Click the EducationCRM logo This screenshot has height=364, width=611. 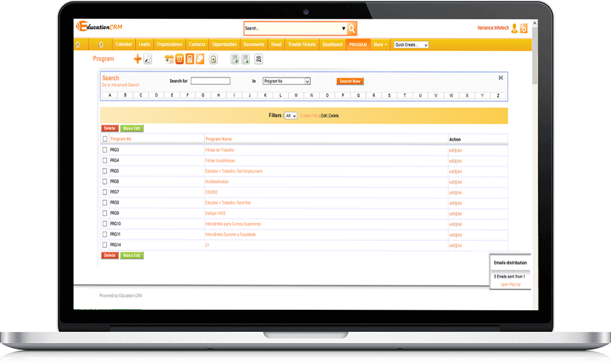coord(99,26)
